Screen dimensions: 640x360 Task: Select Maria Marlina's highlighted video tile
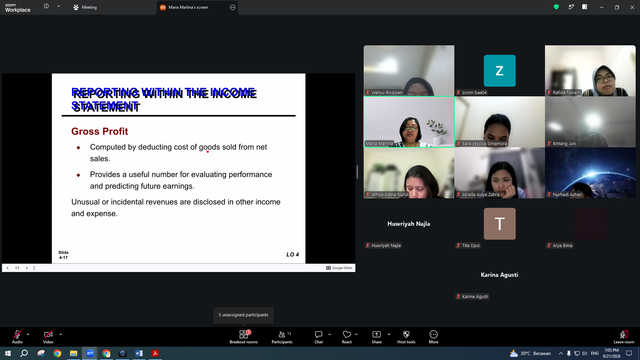pos(409,122)
